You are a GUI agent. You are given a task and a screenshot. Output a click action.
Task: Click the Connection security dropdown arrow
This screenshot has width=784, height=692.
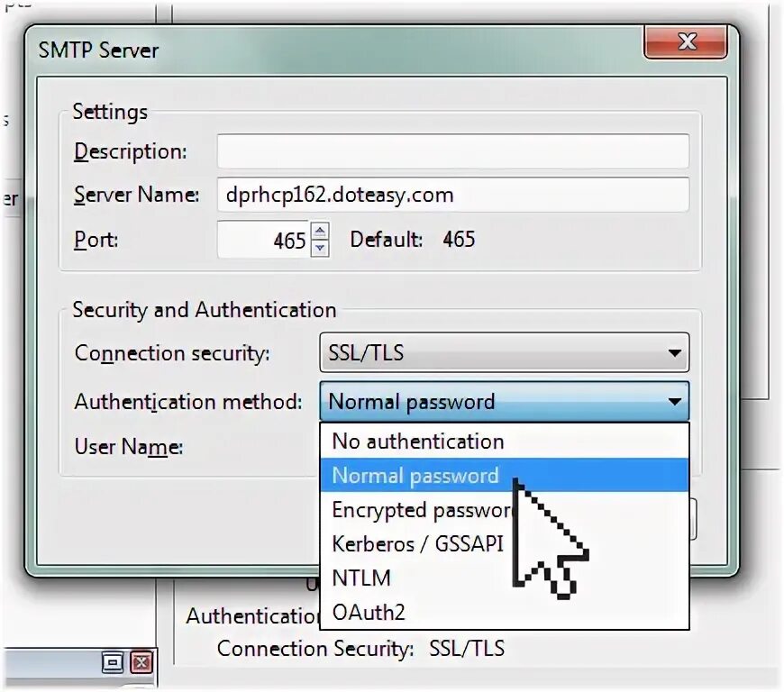(x=674, y=353)
